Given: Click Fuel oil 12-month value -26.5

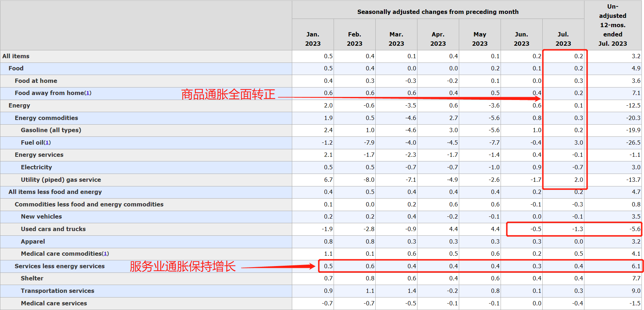Looking at the screenshot, I should click(633, 142).
